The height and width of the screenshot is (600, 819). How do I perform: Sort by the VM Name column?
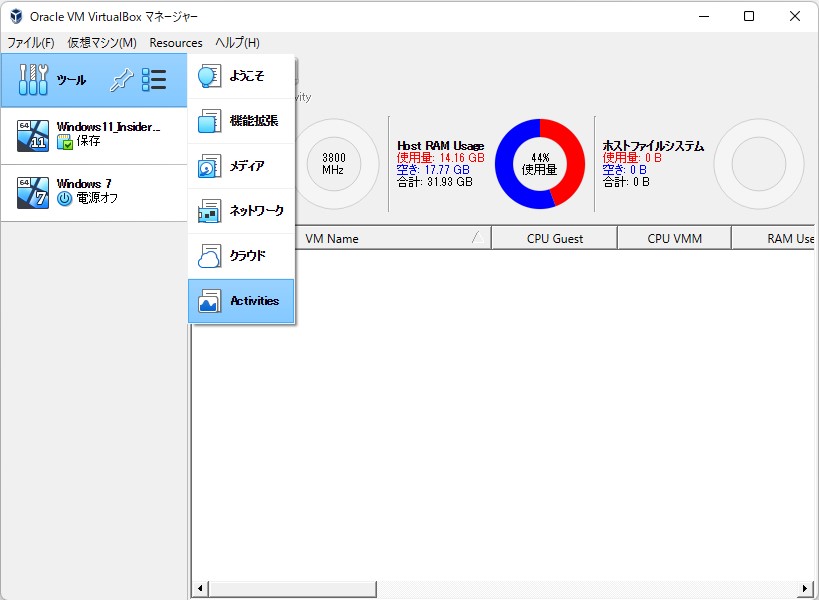[x=393, y=239]
